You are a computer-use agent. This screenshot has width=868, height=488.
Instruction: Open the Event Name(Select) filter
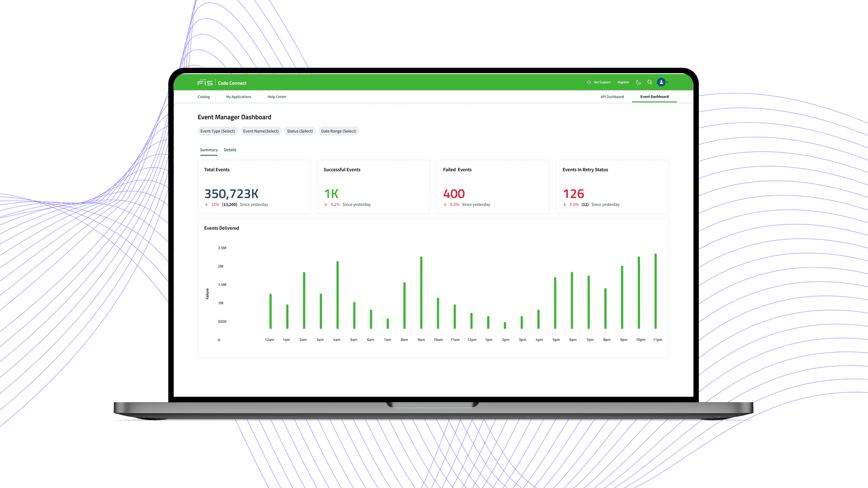coord(261,131)
